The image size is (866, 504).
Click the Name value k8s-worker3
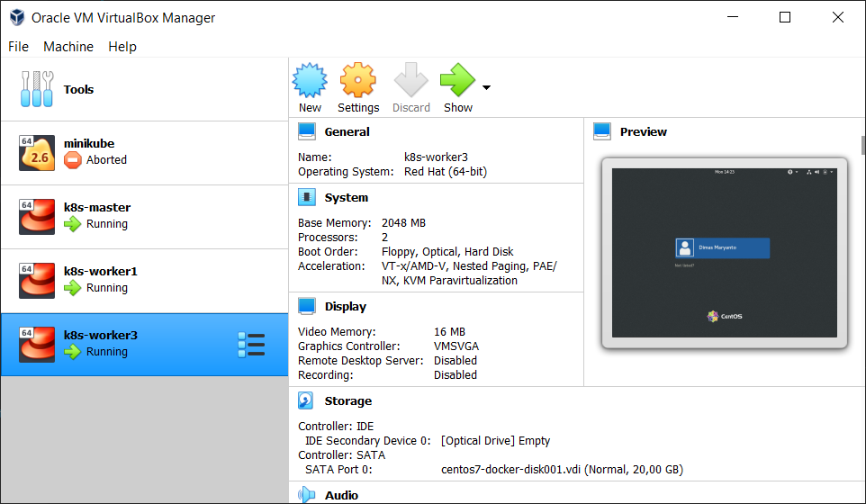(x=436, y=157)
